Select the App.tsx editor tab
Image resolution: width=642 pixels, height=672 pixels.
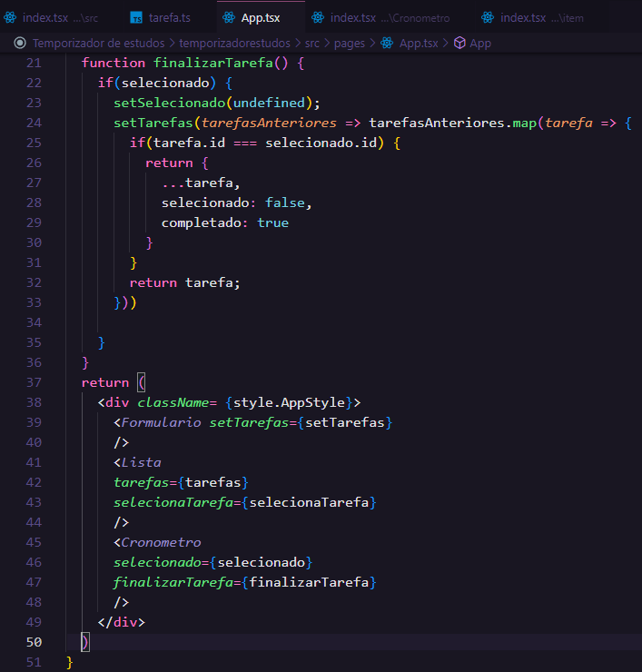pyautogui.click(x=261, y=17)
